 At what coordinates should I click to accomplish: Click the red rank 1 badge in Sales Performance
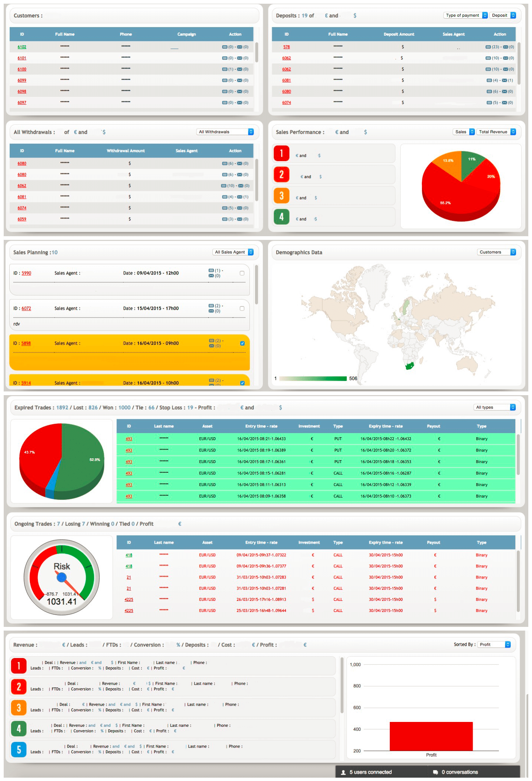(x=281, y=153)
